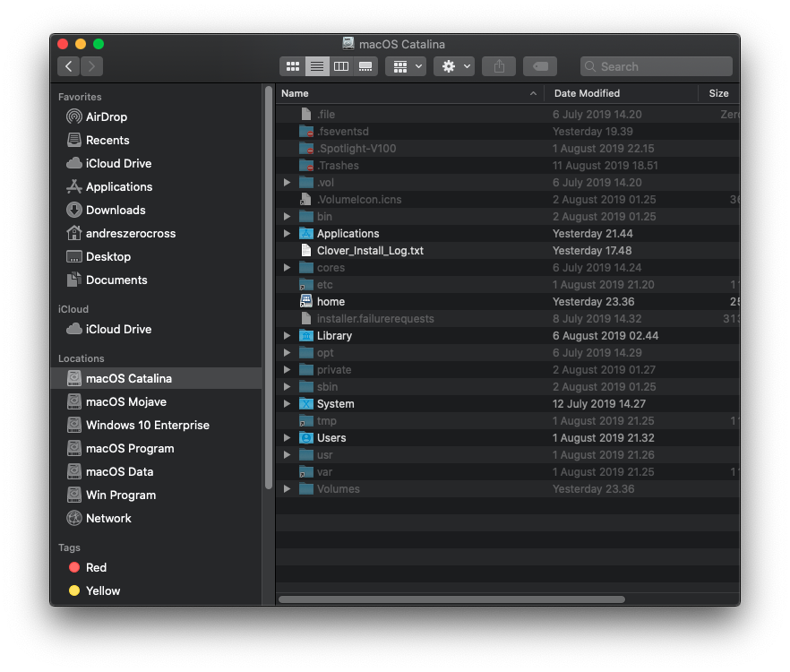Select the .Trashes folder
This screenshot has height=672, width=790.
point(508,166)
